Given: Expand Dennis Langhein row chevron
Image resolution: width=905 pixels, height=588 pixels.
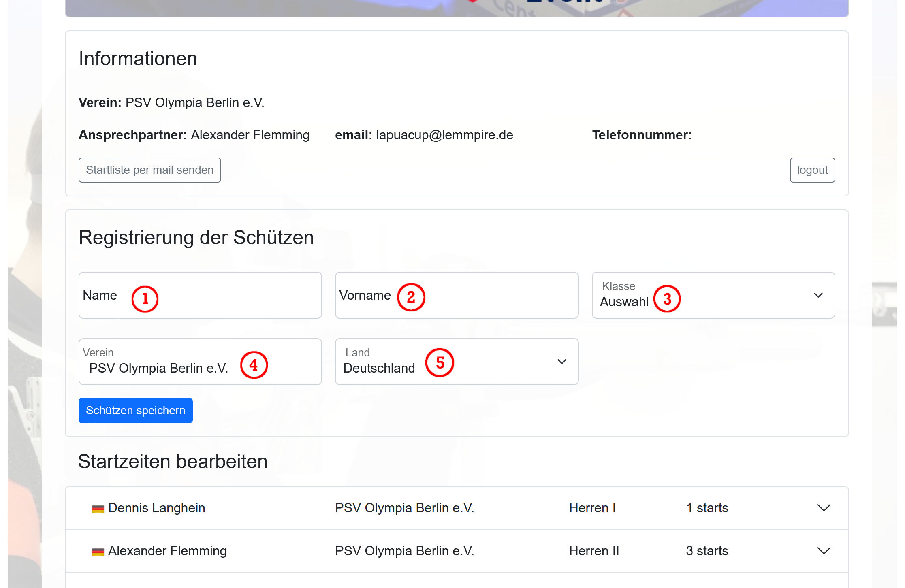Looking at the screenshot, I should tap(824, 508).
